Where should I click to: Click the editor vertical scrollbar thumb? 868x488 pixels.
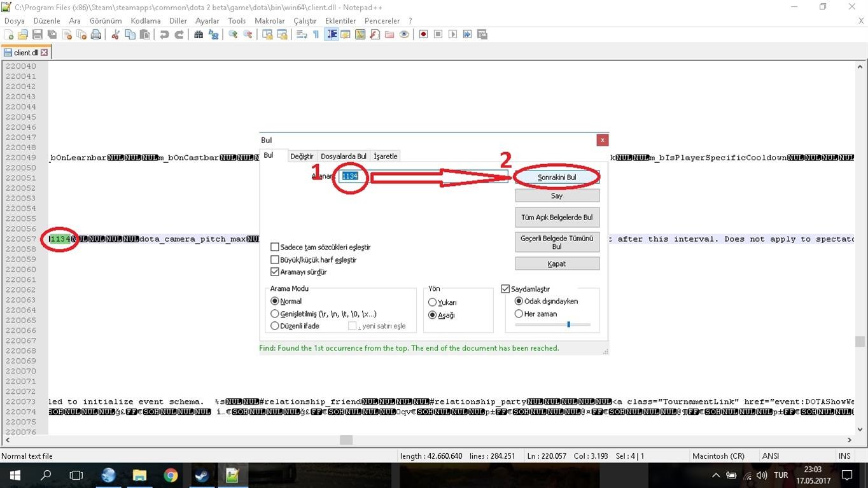[x=860, y=342]
